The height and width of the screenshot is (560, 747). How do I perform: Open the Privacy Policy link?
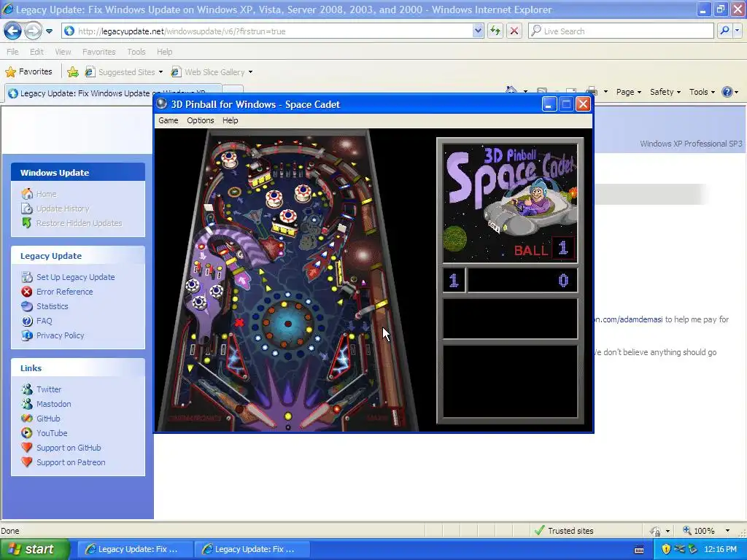[x=60, y=335]
